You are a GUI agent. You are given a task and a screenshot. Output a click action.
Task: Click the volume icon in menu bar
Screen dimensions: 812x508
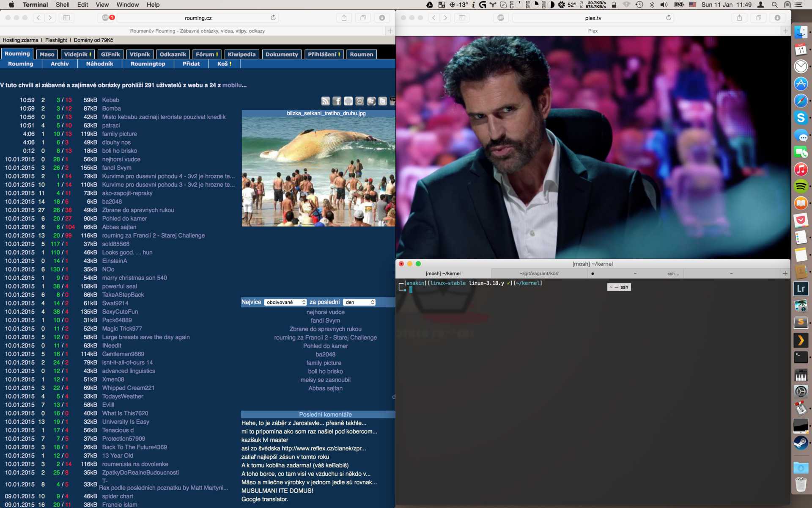pyautogui.click(x=664, y=5)
